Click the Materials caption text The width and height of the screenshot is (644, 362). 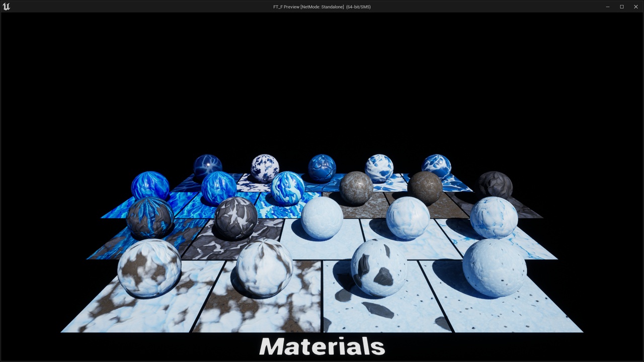(x=322, y=346)
